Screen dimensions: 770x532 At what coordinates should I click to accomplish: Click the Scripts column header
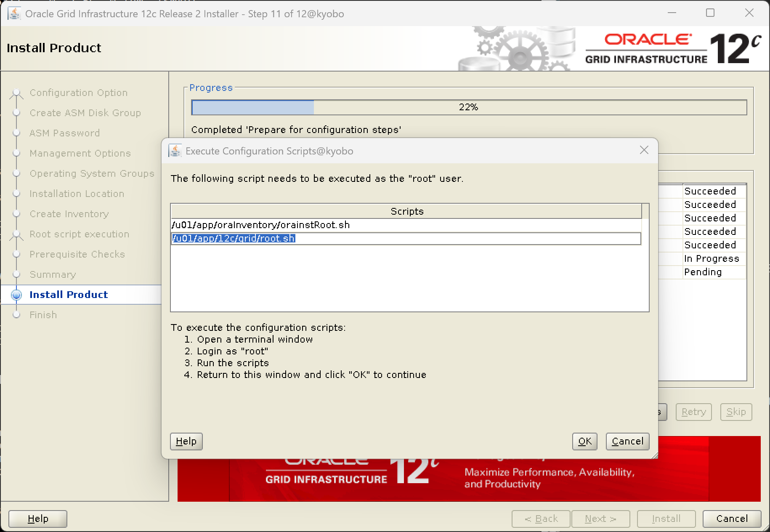pos(406,211)
